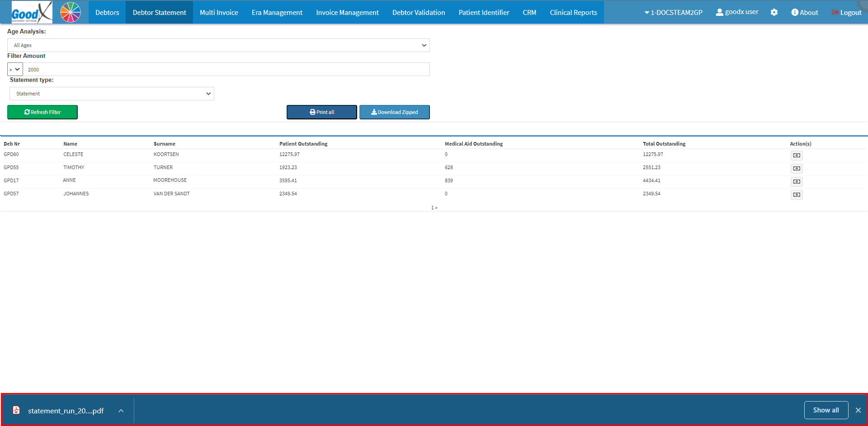Expand the Statement type dropdown

click(112, 94)
